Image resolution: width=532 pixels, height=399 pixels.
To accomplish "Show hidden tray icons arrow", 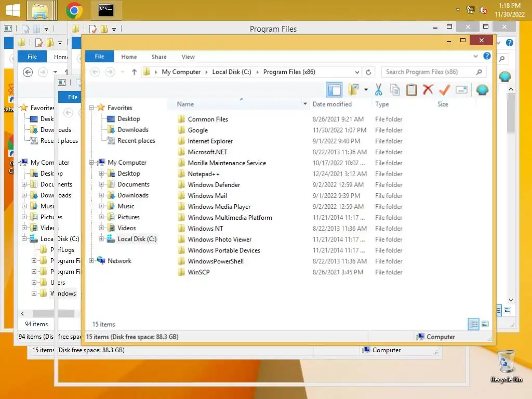I will tap(458, 10).
